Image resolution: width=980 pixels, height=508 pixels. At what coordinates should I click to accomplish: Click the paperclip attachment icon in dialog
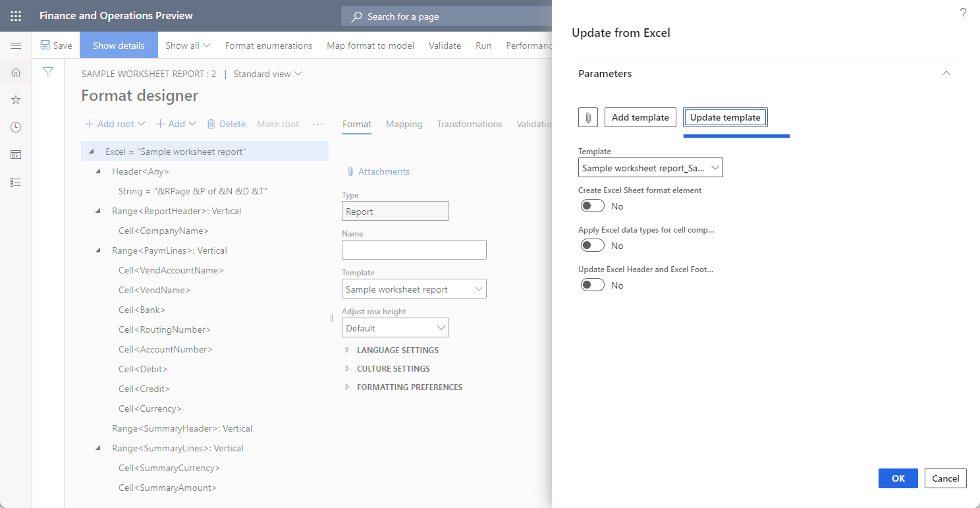[587, 117]
